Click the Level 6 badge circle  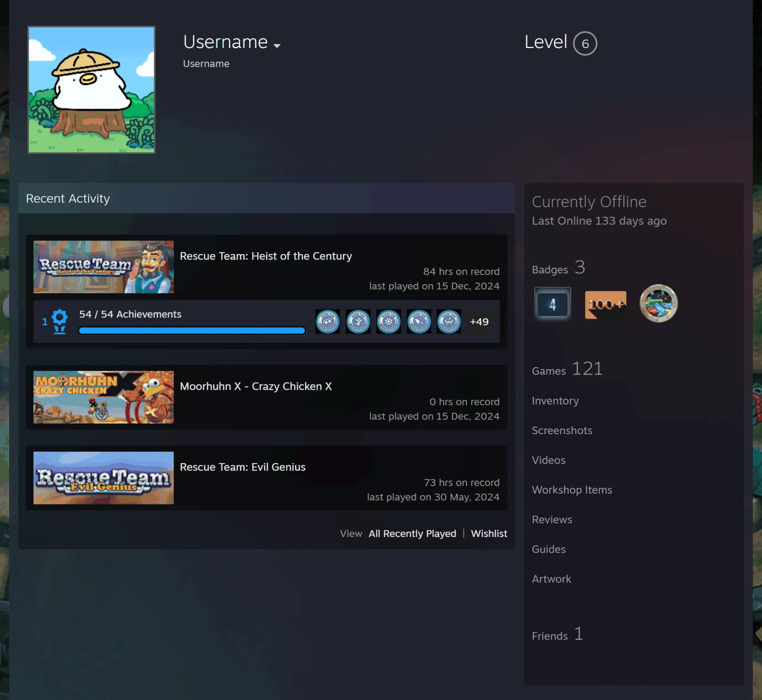[x=585, y=43]
